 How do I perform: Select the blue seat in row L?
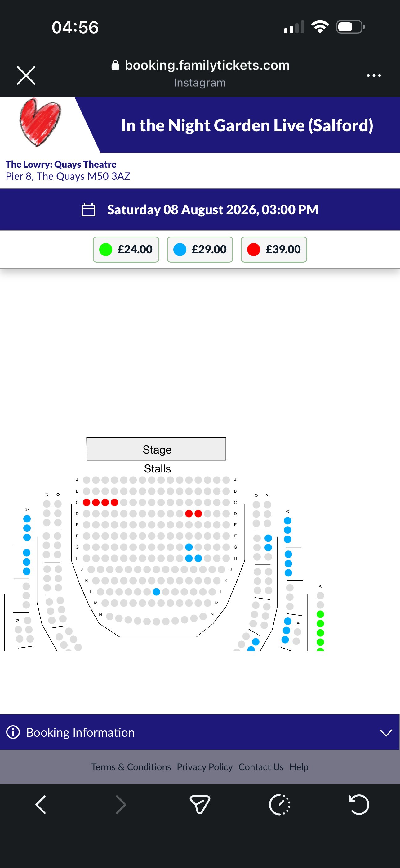(x=156, y=592)
